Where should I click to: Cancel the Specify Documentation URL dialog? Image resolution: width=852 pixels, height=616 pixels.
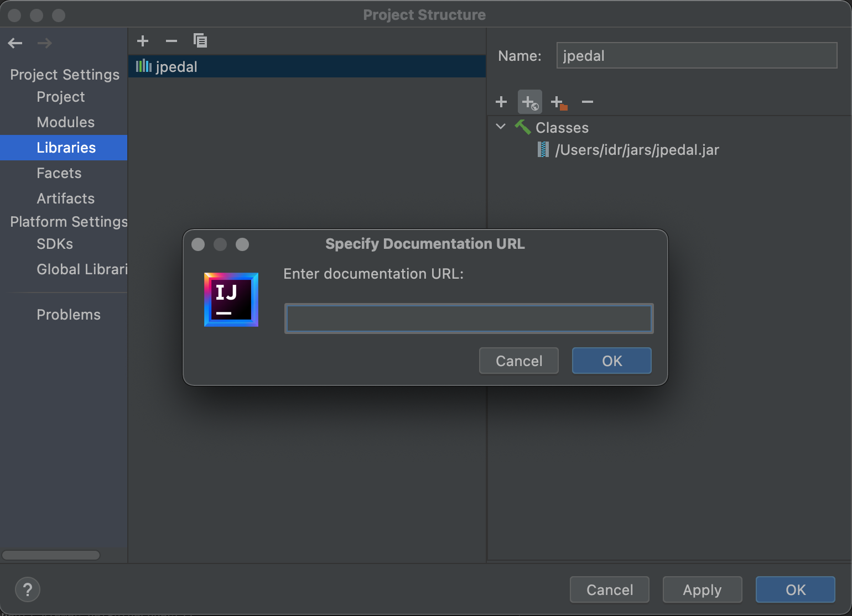coord(518,361)
